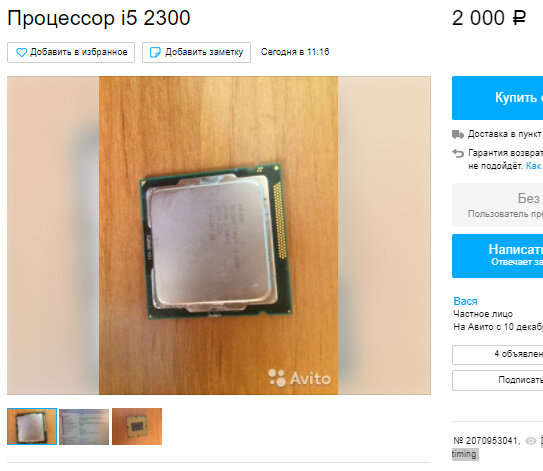
Task: Open the Добавить заметку note button
Action: 196,53
